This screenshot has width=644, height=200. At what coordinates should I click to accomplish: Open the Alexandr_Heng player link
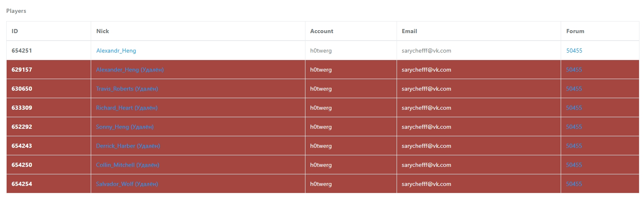click(x=116, y=51)
